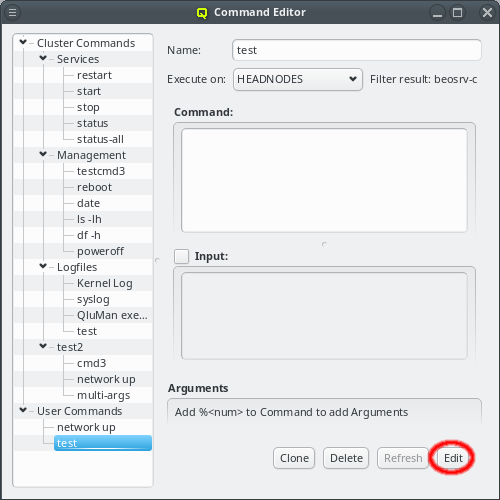The image size is (500, 500).
Task: Focus the Name input field
Action: (357, 50)
